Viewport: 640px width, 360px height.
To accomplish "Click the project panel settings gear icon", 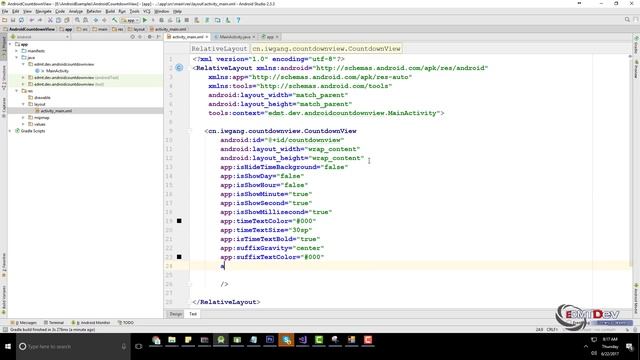I will pyautogui.click(x=149, y=37).
